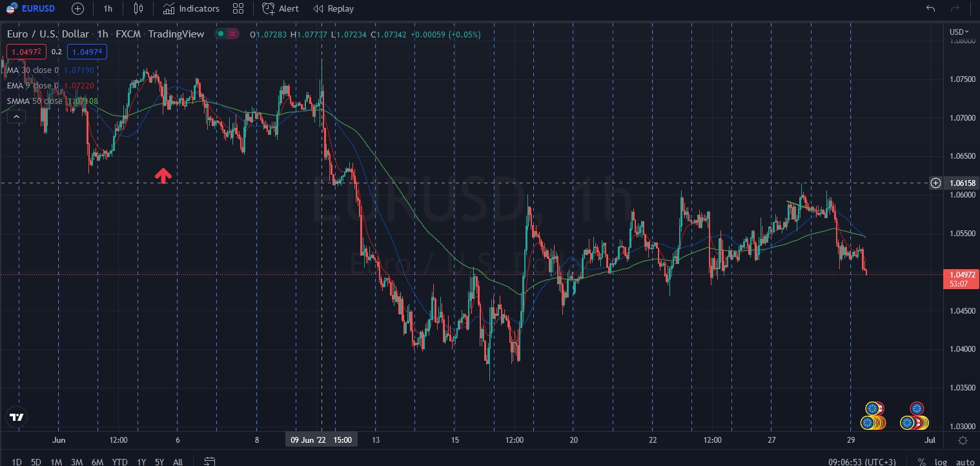This screenshot has width=980, height=466.
Task: Open indicator templates grid icon
Action: coord(238,8)
